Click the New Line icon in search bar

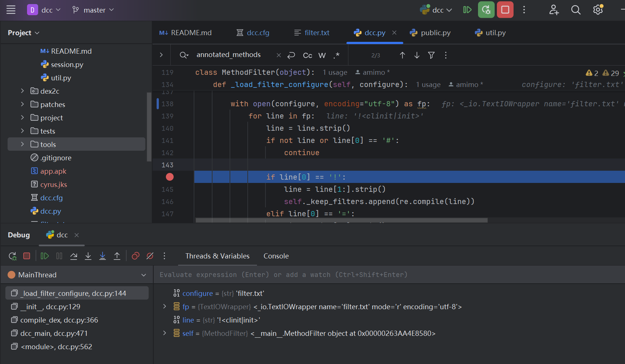click(291, 55)
